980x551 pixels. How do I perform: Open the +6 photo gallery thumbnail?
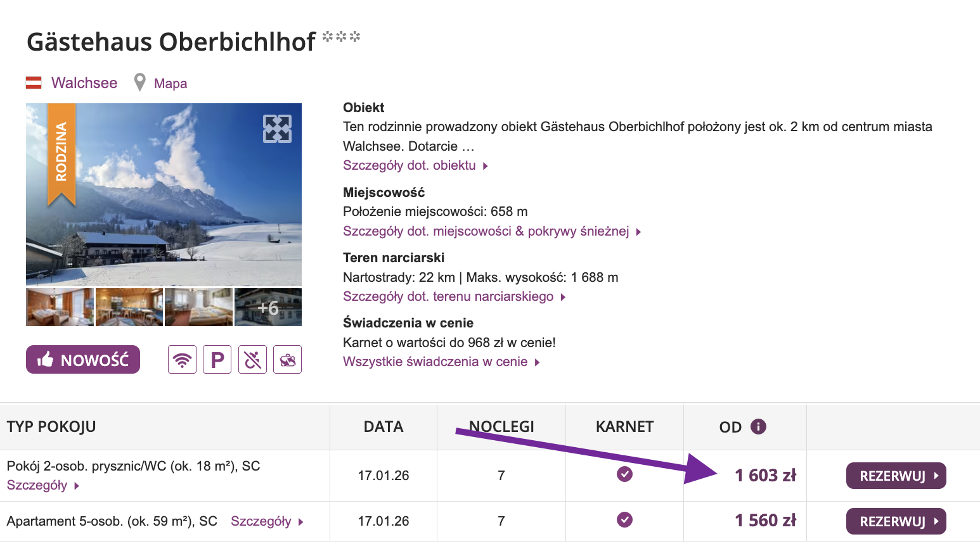(x=268, y=307)
